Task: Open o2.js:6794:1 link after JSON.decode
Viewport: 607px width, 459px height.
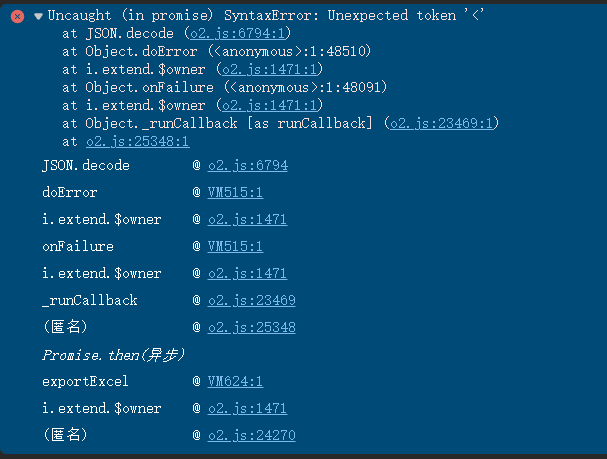Action: click(233, 34)
